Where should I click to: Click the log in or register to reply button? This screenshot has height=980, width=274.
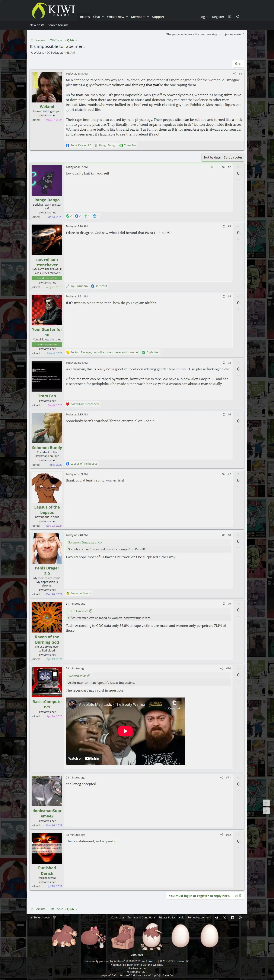[199, 896]
